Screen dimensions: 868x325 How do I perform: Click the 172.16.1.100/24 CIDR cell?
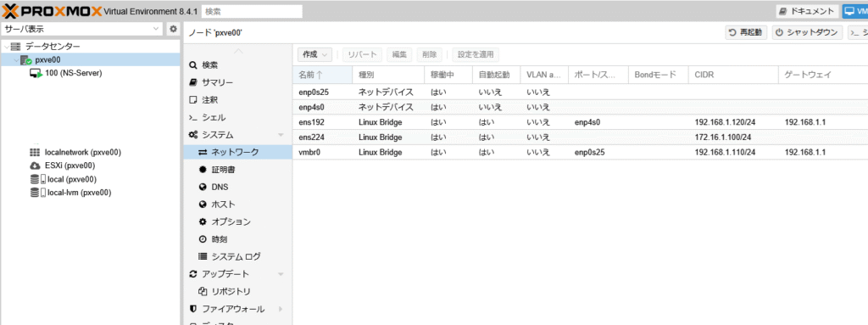723,137
